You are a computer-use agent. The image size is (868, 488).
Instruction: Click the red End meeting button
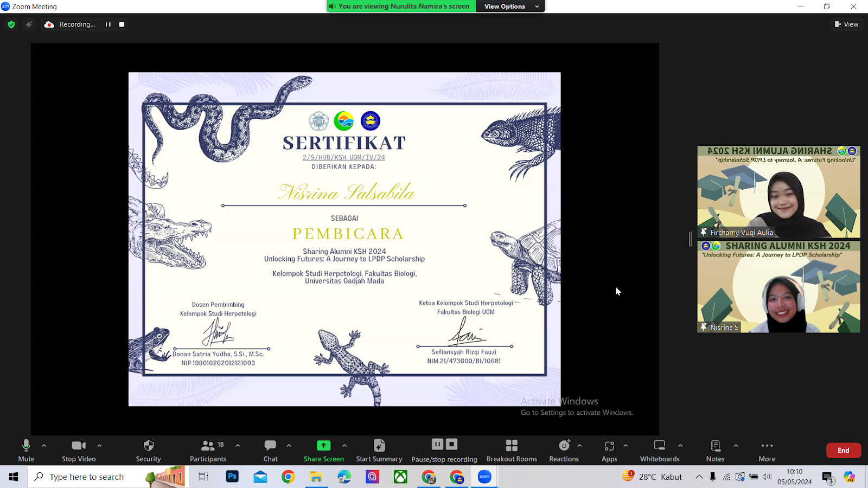[844, 450]
